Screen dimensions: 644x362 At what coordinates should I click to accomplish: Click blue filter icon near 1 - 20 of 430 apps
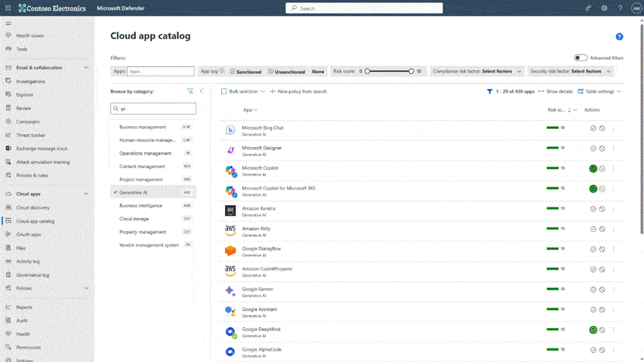point(489,91)
